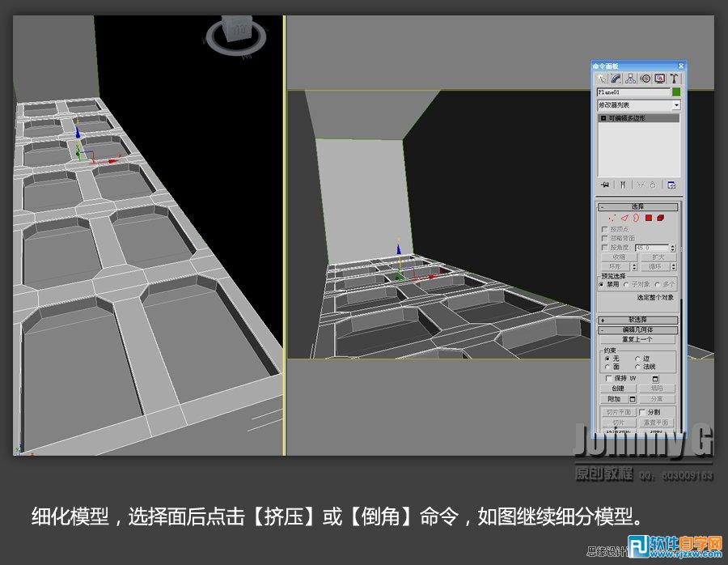Open the Utilities tab (hammer icon)
Image resolution: width=728 pixels, height=565 pixels.
coord(674,79)
